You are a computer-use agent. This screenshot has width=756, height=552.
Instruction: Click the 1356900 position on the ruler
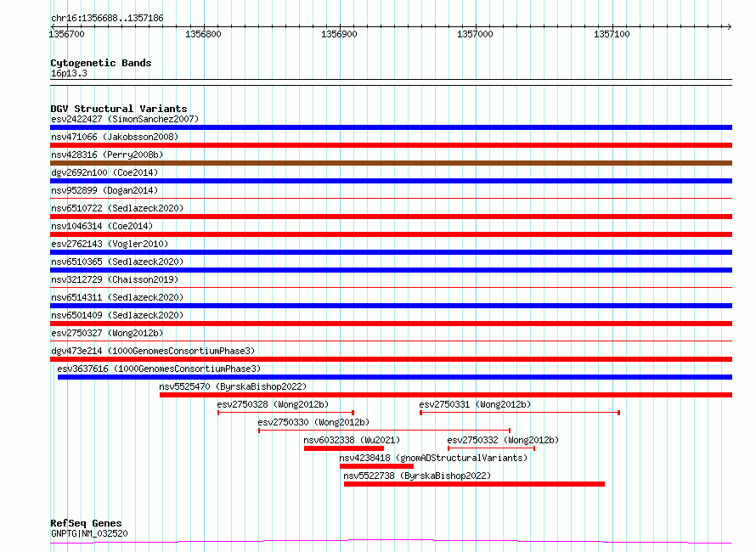click(339, 34)
